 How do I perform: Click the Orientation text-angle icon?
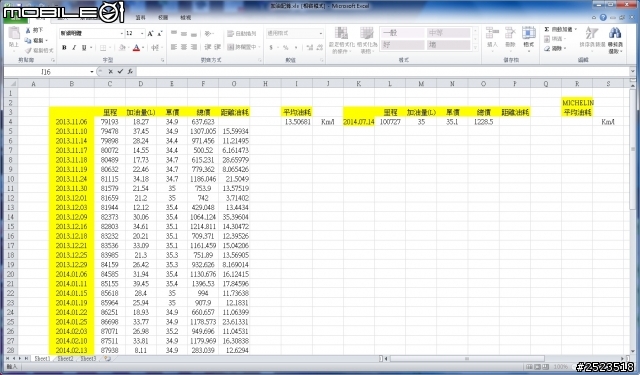pos(209,33)
